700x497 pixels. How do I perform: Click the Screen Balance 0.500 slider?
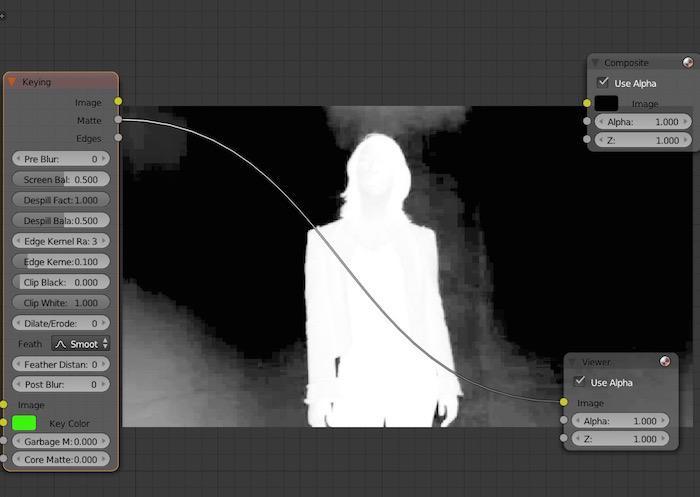tap(61, 180)
